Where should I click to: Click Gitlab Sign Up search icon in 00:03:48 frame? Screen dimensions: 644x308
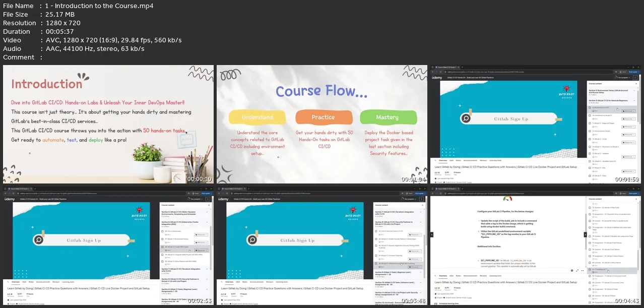pyautogui.click(x=252, y=239)
